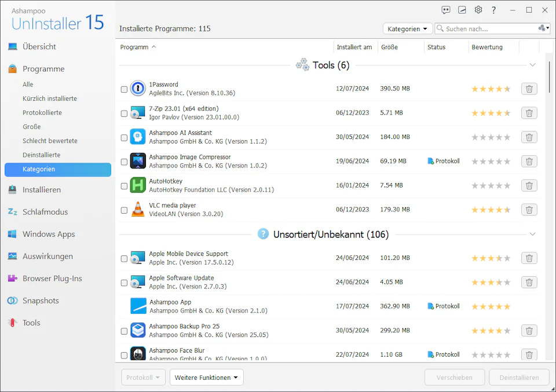
Task: Collapse the Unsortiert/Unbekannt group chevron
Action: pos(532,234)
